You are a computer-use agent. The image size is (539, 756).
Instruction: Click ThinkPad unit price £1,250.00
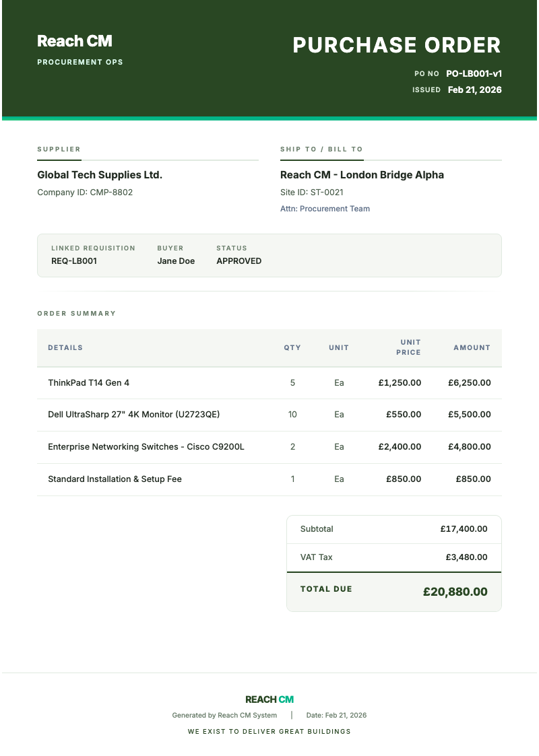(x=400, y=382)
